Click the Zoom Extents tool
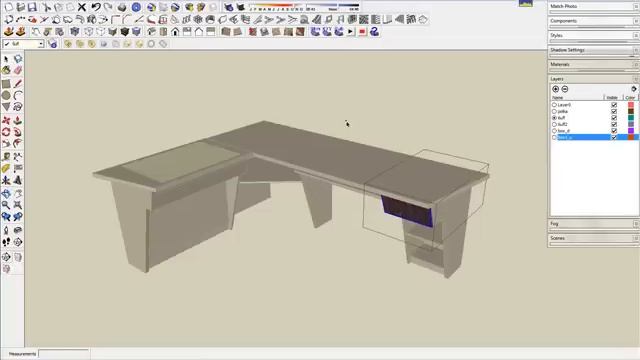Image resolution: width=640 pixels, height=360 pixels. pos(18,205)
